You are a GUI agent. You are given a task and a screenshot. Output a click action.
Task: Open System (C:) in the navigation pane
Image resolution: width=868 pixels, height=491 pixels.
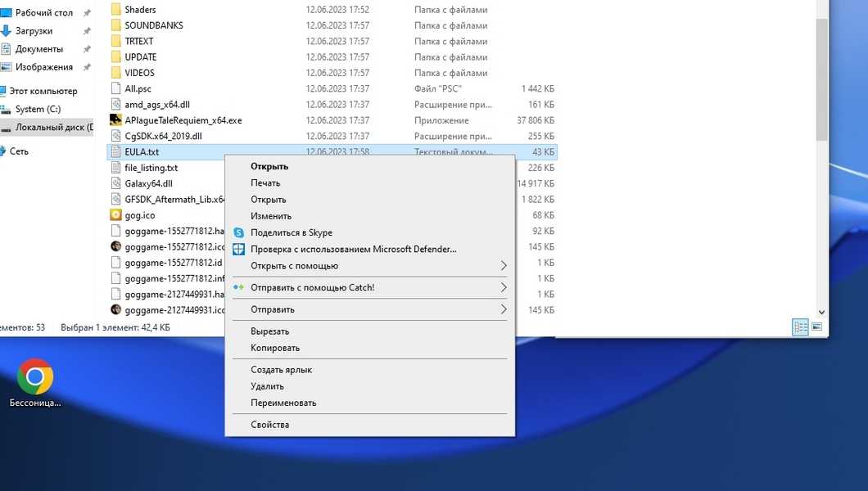[38, 109]
